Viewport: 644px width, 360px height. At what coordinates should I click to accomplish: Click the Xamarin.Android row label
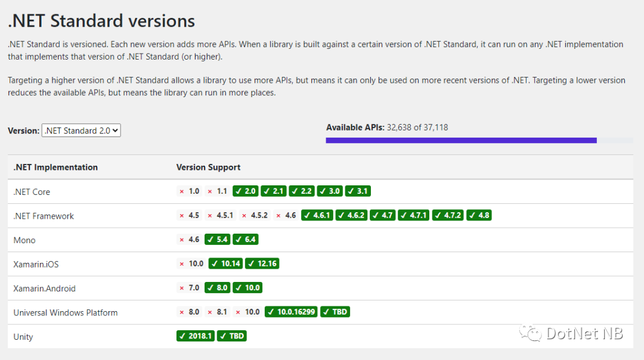coord(45,288)
